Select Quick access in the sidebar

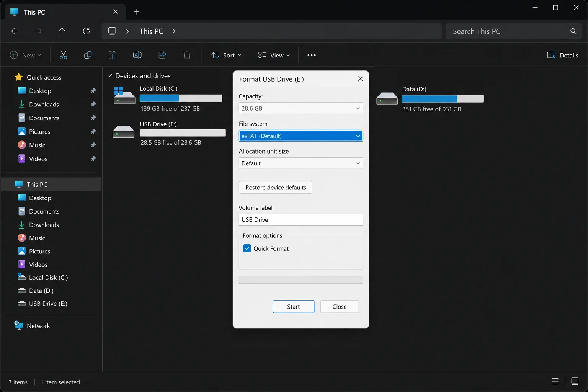(44, 77)
